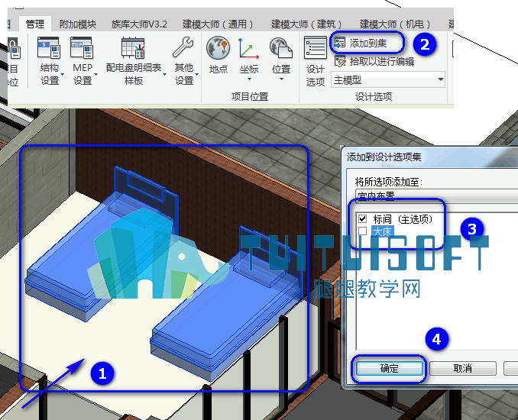Expand the Position dropdown arrow
The height and width of the screenshot is (420, 518).
281,79
